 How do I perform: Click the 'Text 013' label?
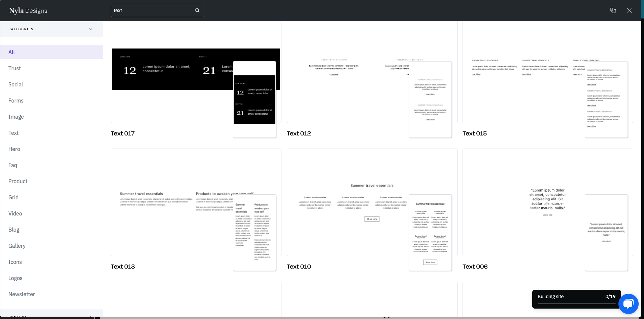click(123, 267)
